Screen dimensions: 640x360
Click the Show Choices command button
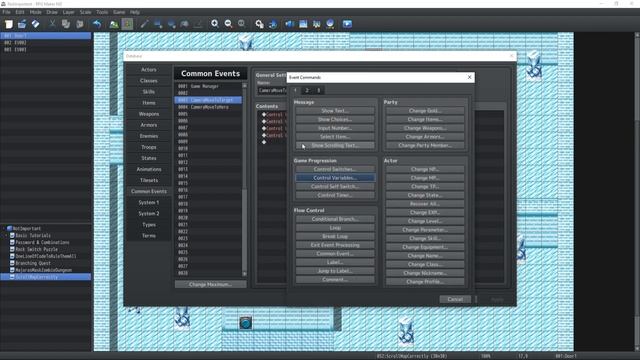click(335, 120)
